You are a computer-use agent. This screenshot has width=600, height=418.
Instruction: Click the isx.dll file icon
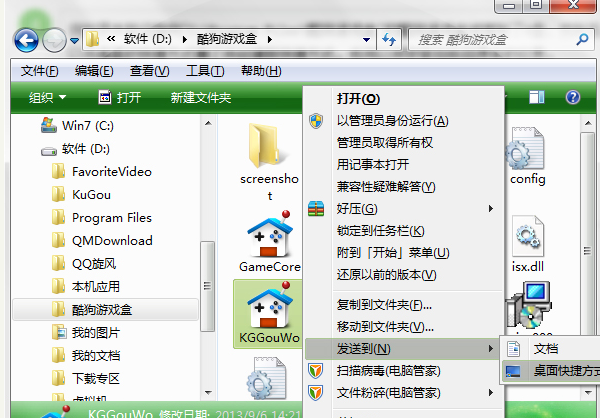(x=526, y=240)
